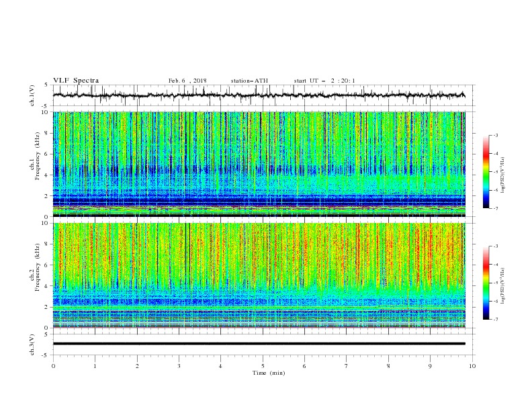Click the "station=ATH" header label
Viewport: 532px width, 411px height.
coord(249,81)
